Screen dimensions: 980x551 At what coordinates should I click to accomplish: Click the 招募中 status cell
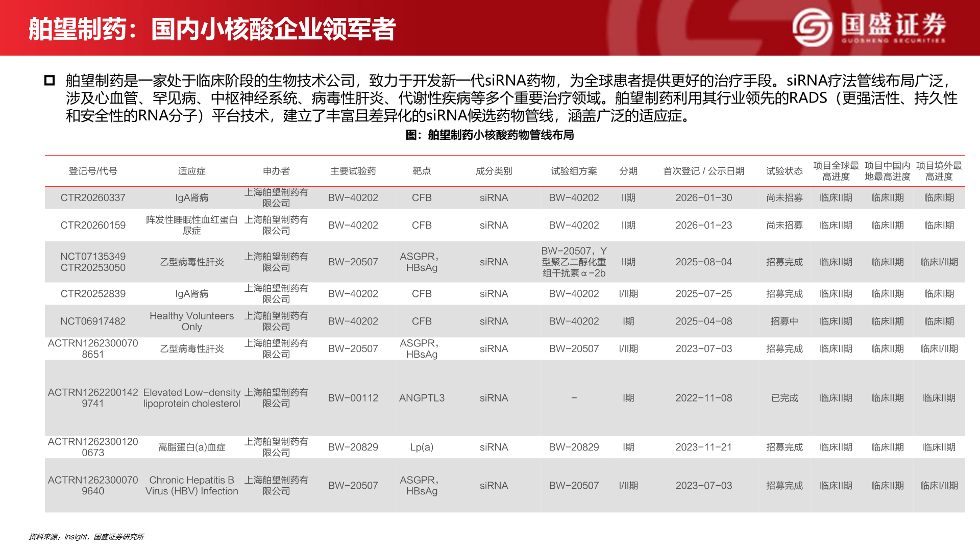785,321
